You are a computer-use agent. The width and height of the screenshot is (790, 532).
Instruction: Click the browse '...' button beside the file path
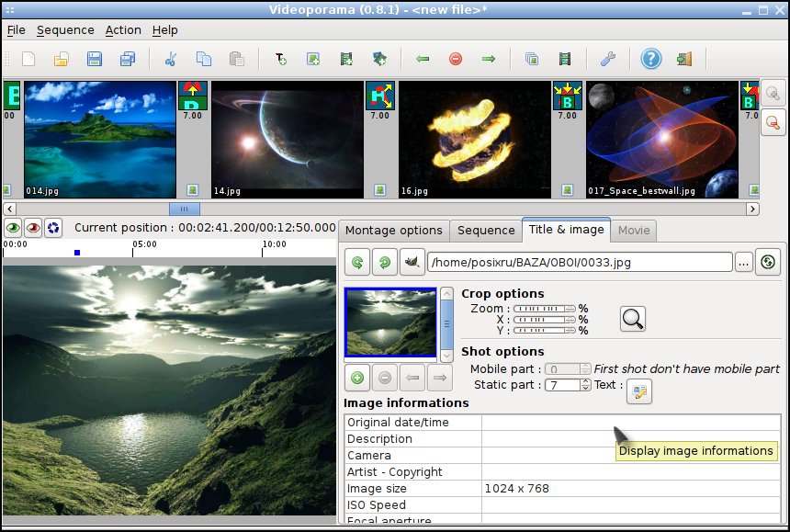click(744, 263)
